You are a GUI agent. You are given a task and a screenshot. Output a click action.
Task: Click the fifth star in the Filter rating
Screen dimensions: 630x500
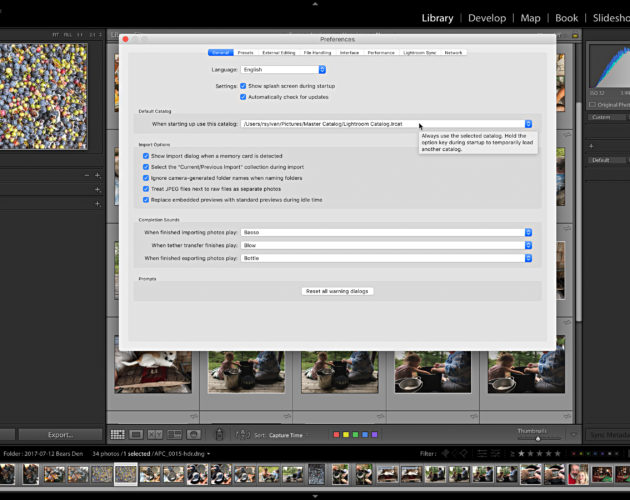click(x=557, y=453)
